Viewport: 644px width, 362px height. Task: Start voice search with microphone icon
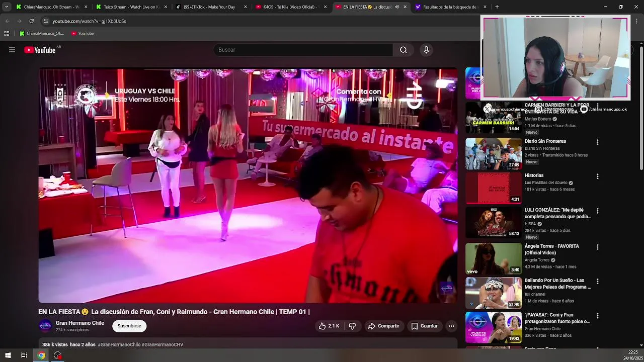pos(426,50)
